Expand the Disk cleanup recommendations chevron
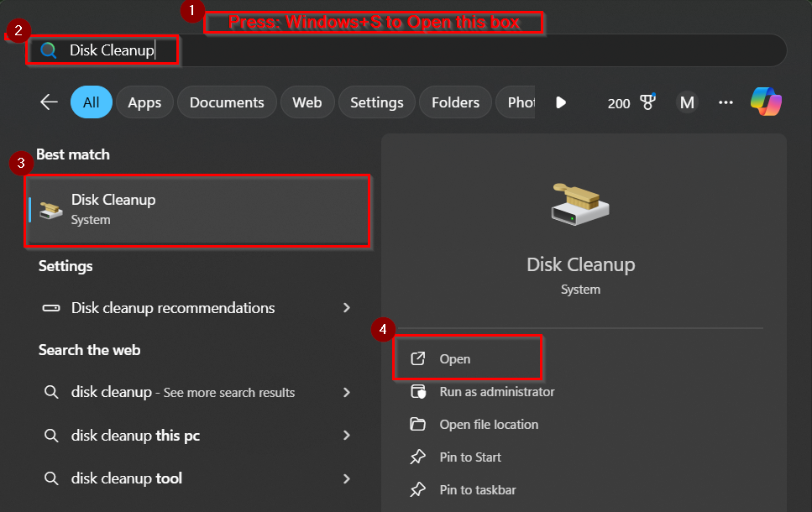The height and width of the screenshot is (512, 812). coord(347,308)
